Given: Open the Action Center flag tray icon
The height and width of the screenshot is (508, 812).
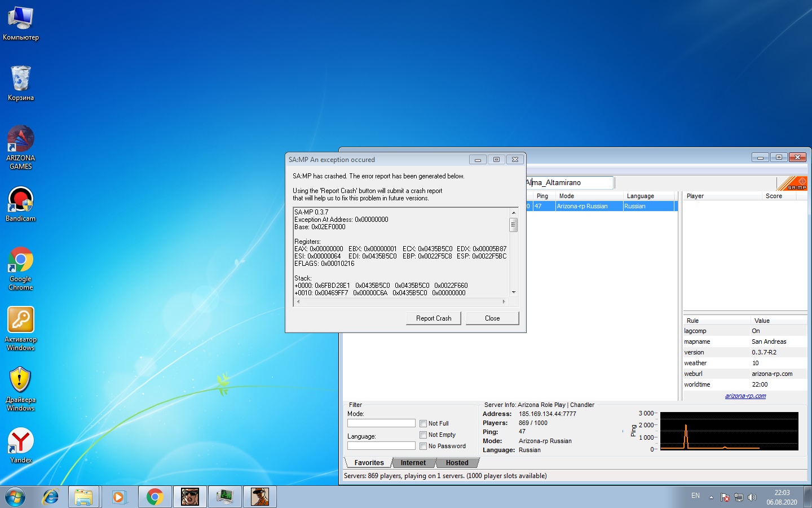Looking at the screenshot, I should [x=725, y=497].
